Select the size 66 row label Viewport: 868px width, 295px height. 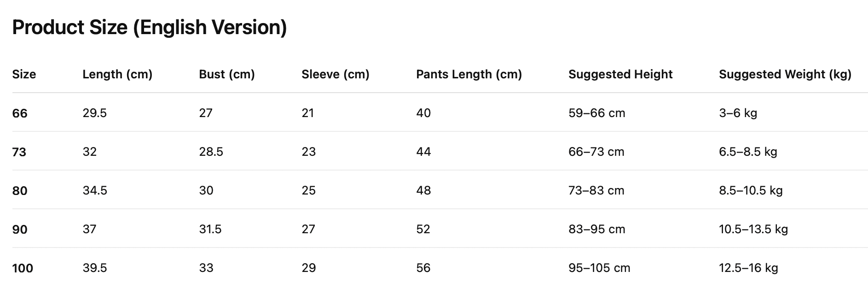tap(20, 113)
